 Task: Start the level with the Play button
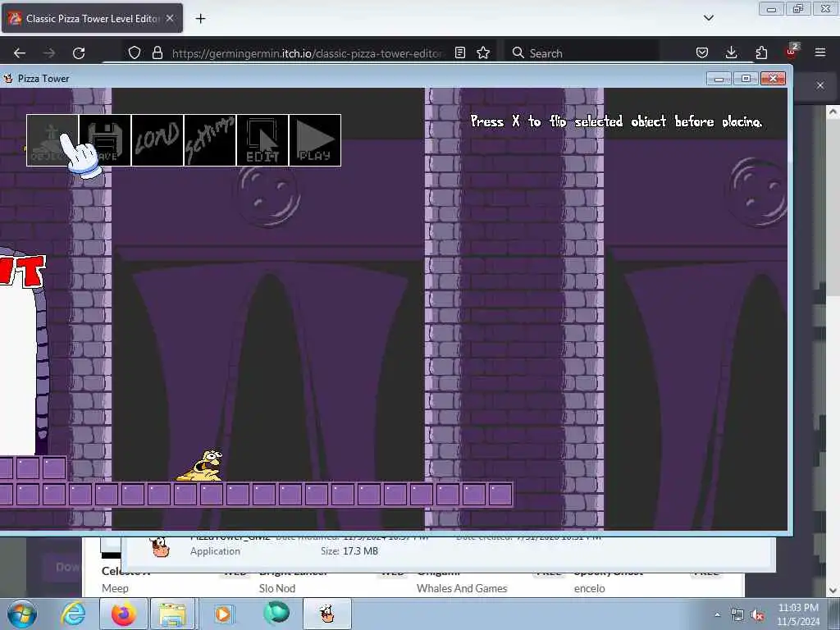coord(315,140)
